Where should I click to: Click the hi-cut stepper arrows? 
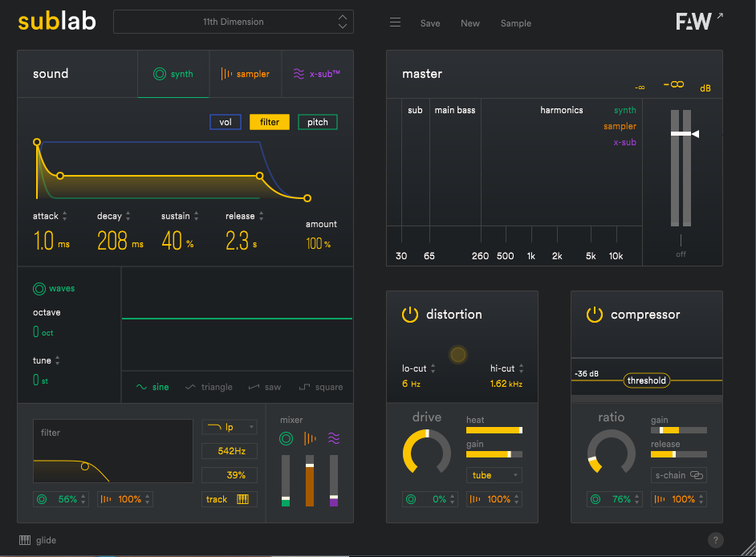point(521,368)
